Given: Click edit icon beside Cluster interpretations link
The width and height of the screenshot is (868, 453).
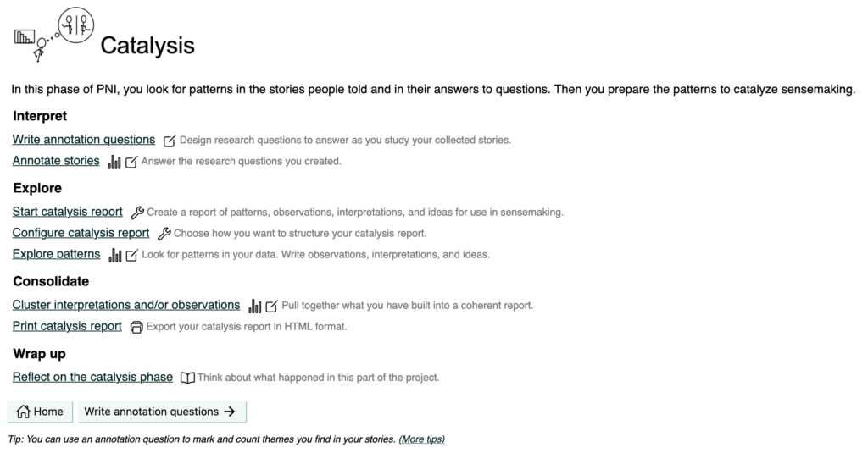Looking at the screenshot, I should tap(271, 306).
